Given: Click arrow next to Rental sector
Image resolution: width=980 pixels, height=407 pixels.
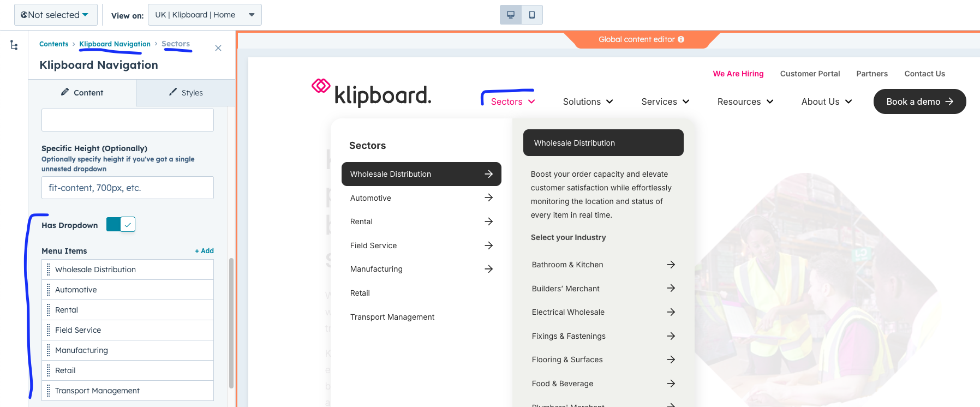Looking at the screenshot, I should tap(489, 222).
